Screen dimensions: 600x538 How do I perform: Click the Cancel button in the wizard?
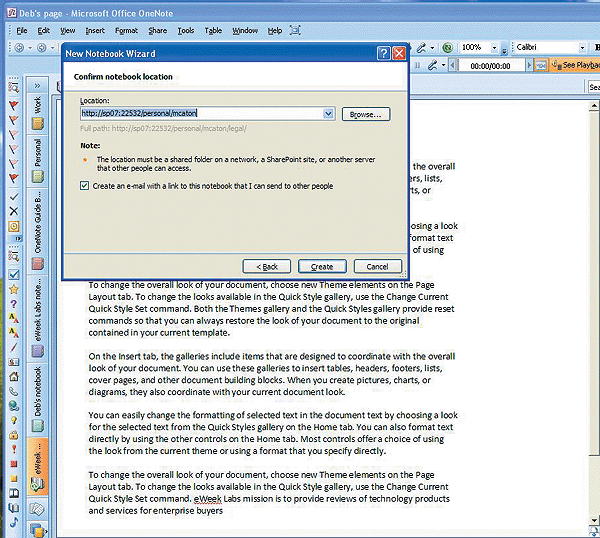pyautogui.click(x=378, y=267)
